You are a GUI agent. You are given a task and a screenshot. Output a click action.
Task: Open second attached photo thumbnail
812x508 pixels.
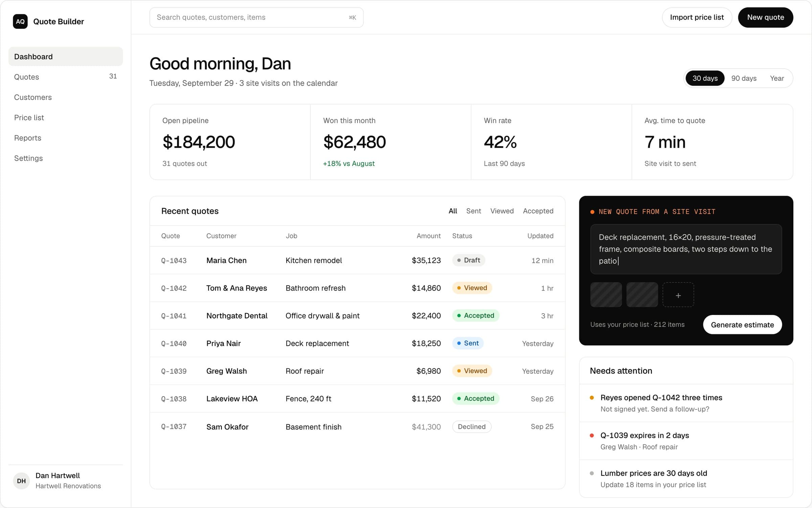pyautogui.click(x=642, y=295)
